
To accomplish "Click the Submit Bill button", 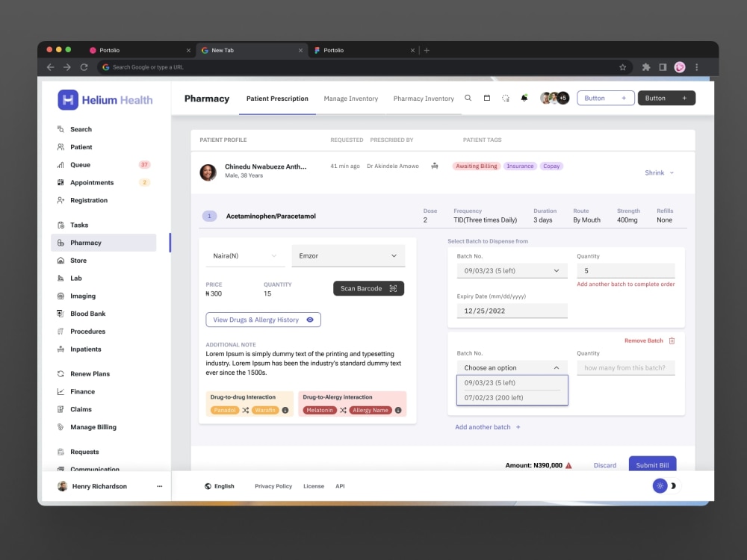I will (653, 464).
